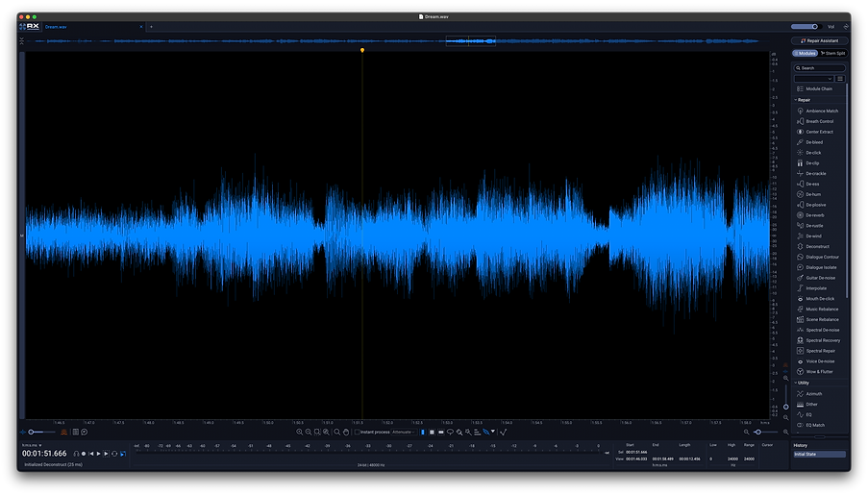This screenshot has width=868, height=496.
Task: Open the Music Rebalance module
Action: click(x=818, y=310)
